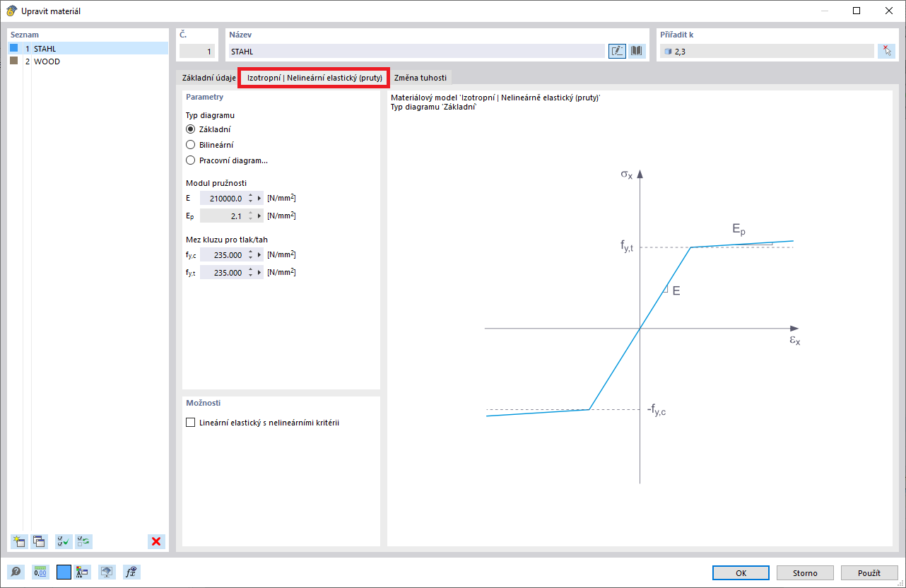
Task: Open the formula fx view icon
Action: click(131, 572)
